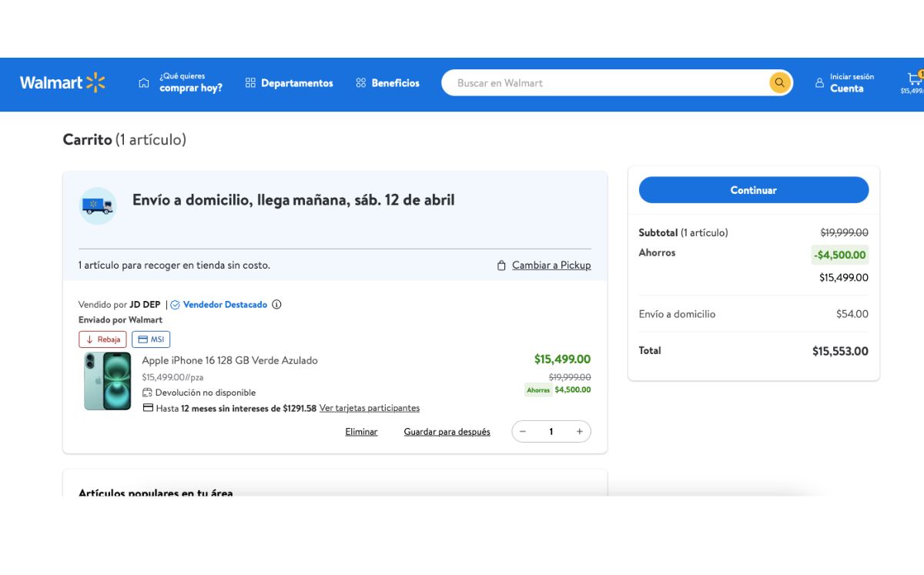Click the Walmart spark logo
The width and height of the screenshot is (924, 575).
[95, 83]
